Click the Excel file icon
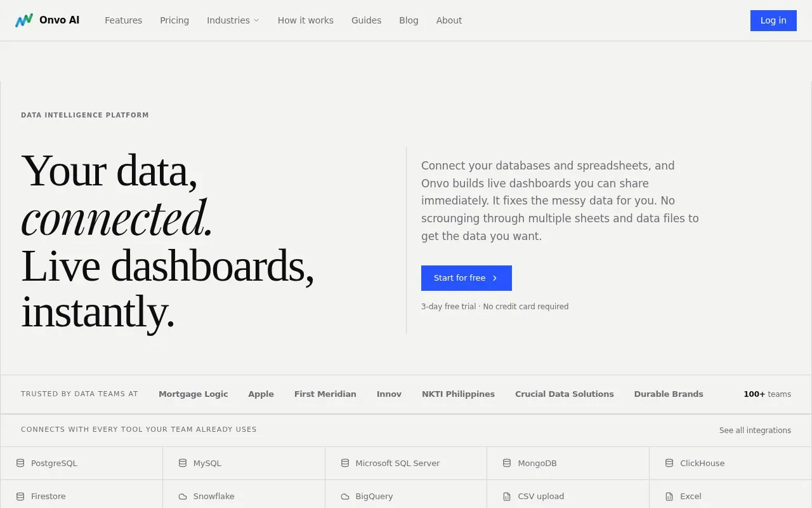The image size is (812, 508). tap(669, 496)
